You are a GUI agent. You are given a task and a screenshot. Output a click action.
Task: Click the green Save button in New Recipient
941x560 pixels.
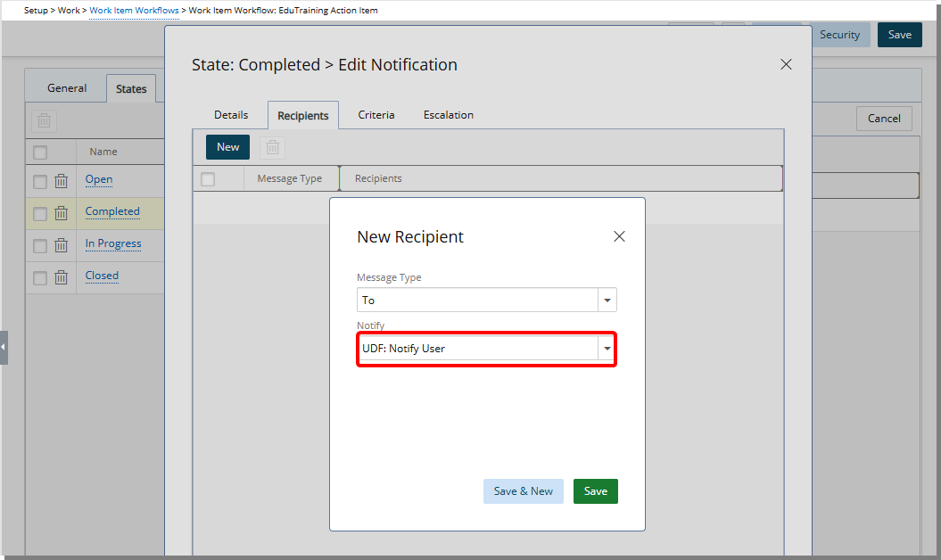[x=595, y=491]
